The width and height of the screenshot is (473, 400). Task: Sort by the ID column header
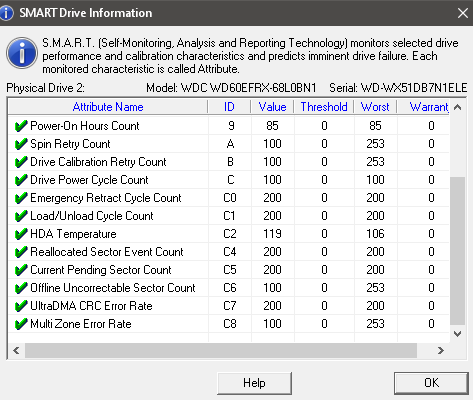[229, 107]
